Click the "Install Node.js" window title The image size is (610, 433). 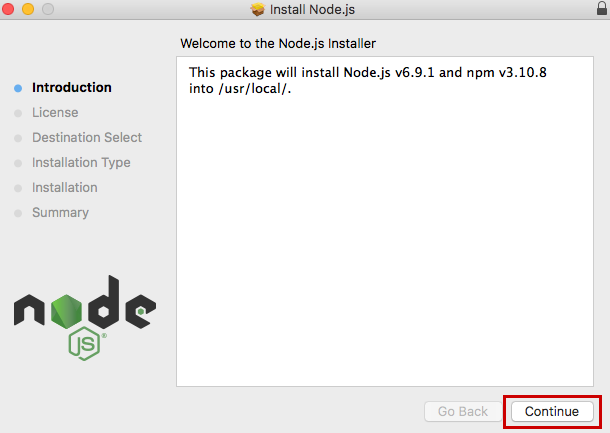point(312,10)
